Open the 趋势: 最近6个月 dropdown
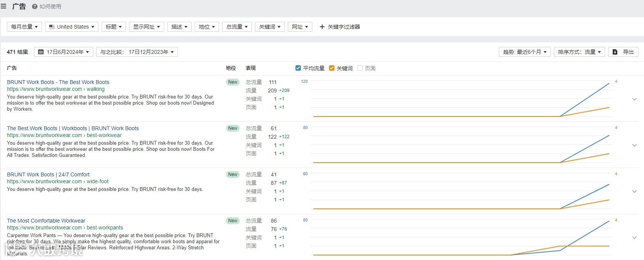 click(x=525, y=52)
